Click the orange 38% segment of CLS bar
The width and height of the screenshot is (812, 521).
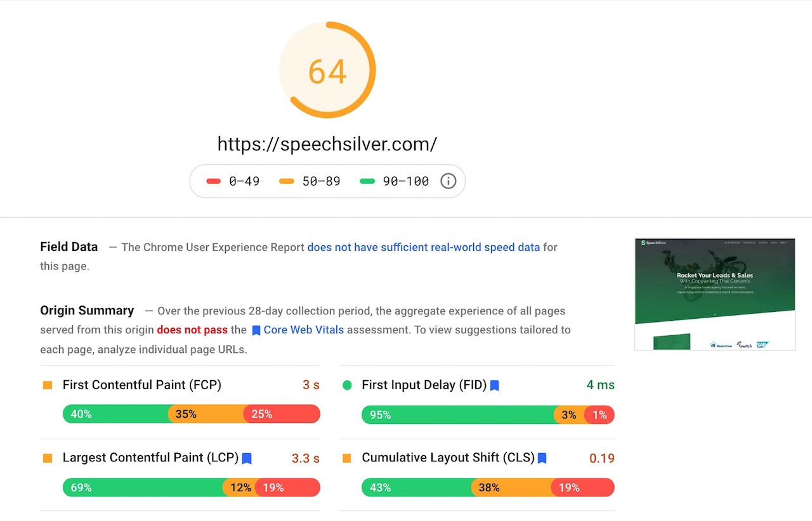coord(511,487)
